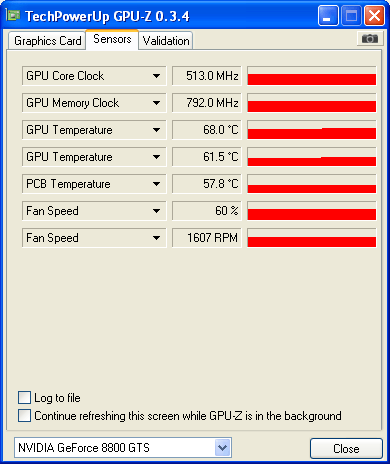The height and width of the screenshot is (464, 390).
Task: Expand the GPU Core Clock dropdown arrow
Action: (156, 76)
